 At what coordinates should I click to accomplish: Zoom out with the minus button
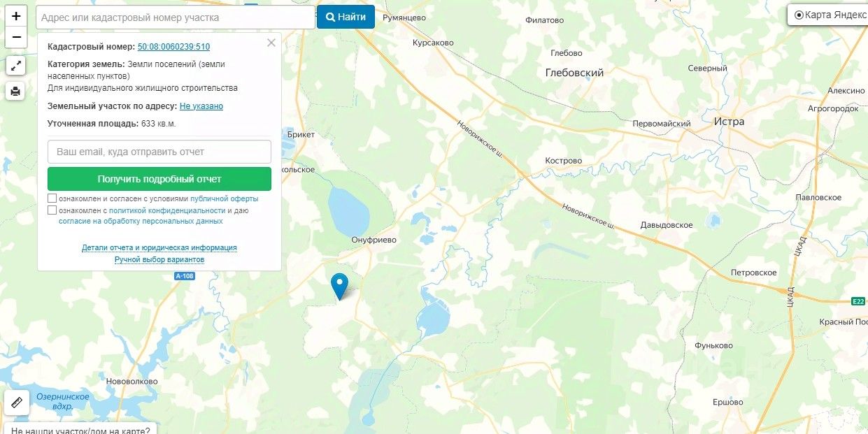pos(16,37)
